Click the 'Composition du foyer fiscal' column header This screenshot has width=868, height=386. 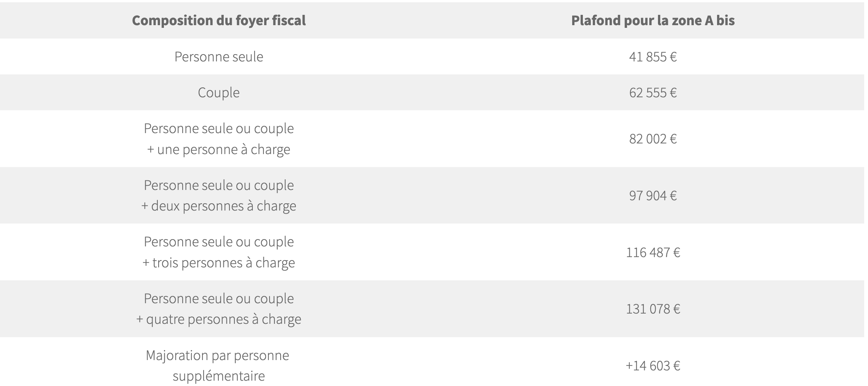[219, 20]
